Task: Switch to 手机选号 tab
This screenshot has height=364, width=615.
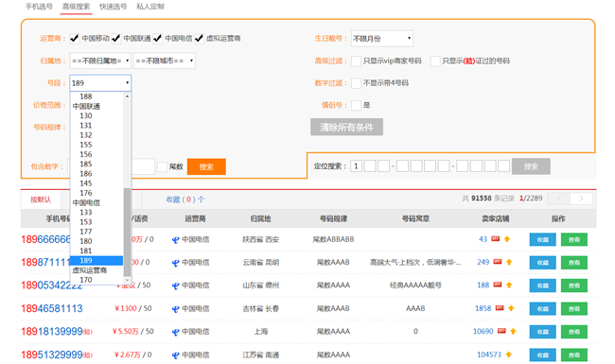Action: [39, 7]
